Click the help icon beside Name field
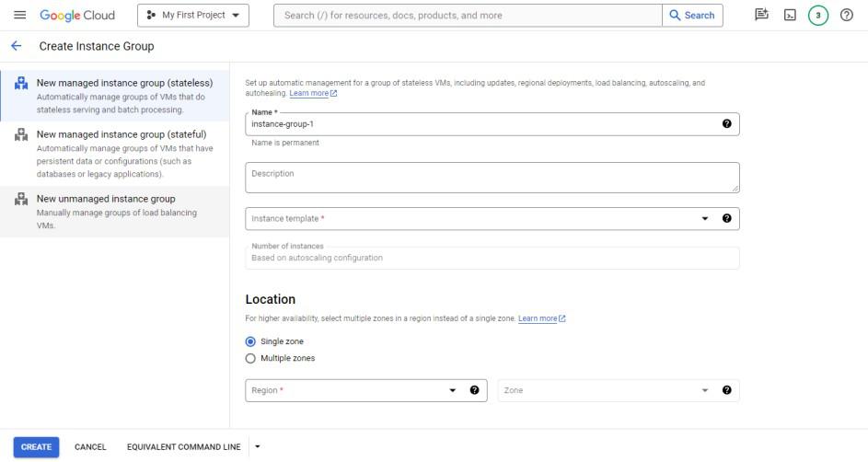Image resolution: width=868 pixels, height=462 pixels. click(727, 124)
